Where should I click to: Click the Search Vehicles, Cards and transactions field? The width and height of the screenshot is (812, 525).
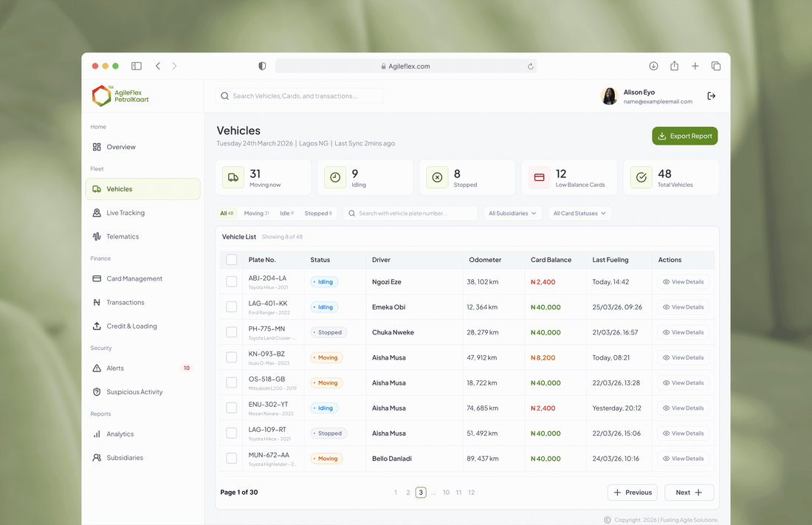[x=299, y=96]
